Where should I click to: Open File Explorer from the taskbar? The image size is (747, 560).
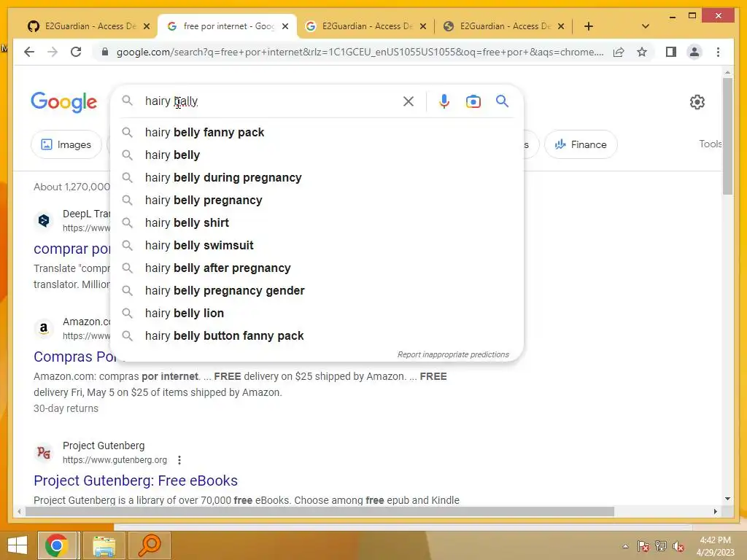click(x=104, y=545)
